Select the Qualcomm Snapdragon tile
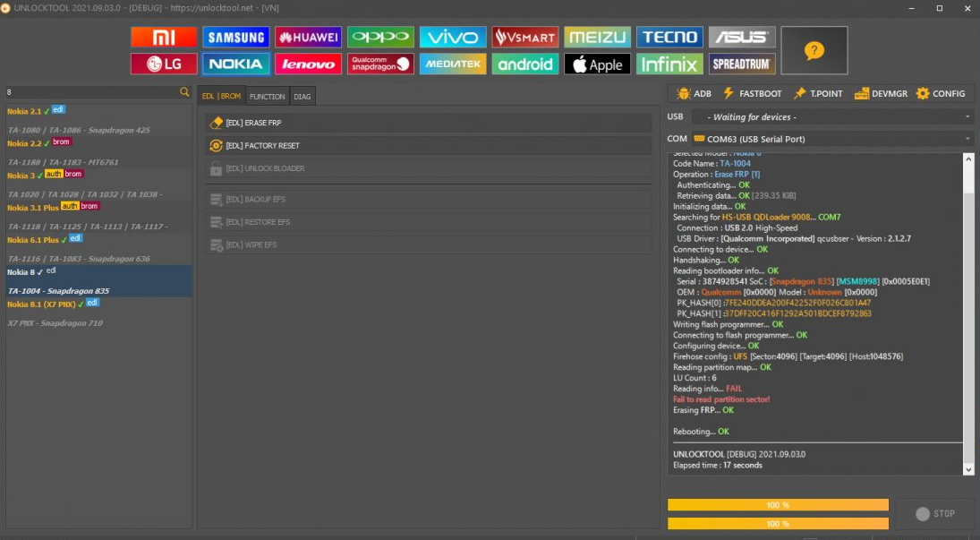This screenshot has width=980, height=540. [380, 64]
